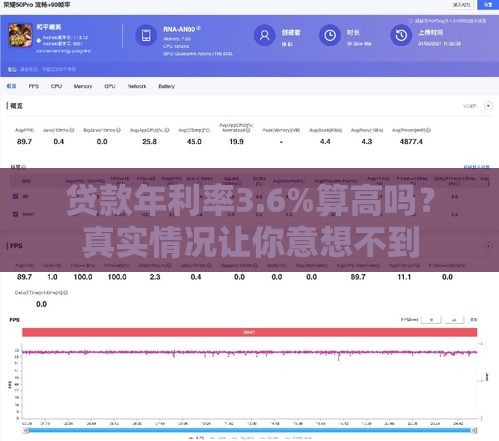This screenshot has width=499, height=441.
Task: Click the blue link at right of stats table header
Action: click(x=476, y=167)
